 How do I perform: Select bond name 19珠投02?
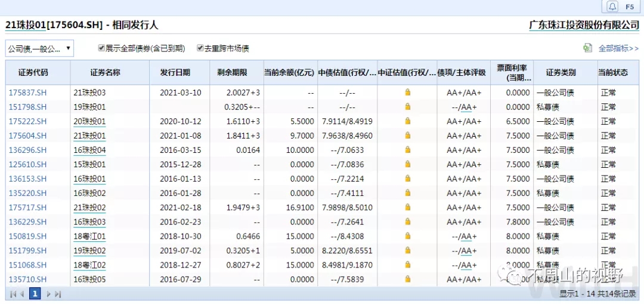point(89,250)
